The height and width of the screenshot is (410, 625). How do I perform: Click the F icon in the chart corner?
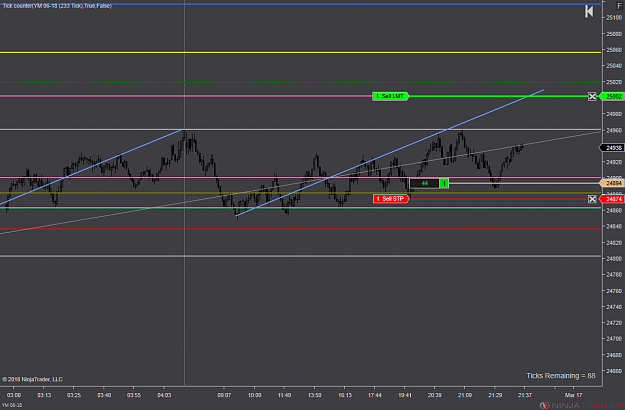(x=619, y=6)
